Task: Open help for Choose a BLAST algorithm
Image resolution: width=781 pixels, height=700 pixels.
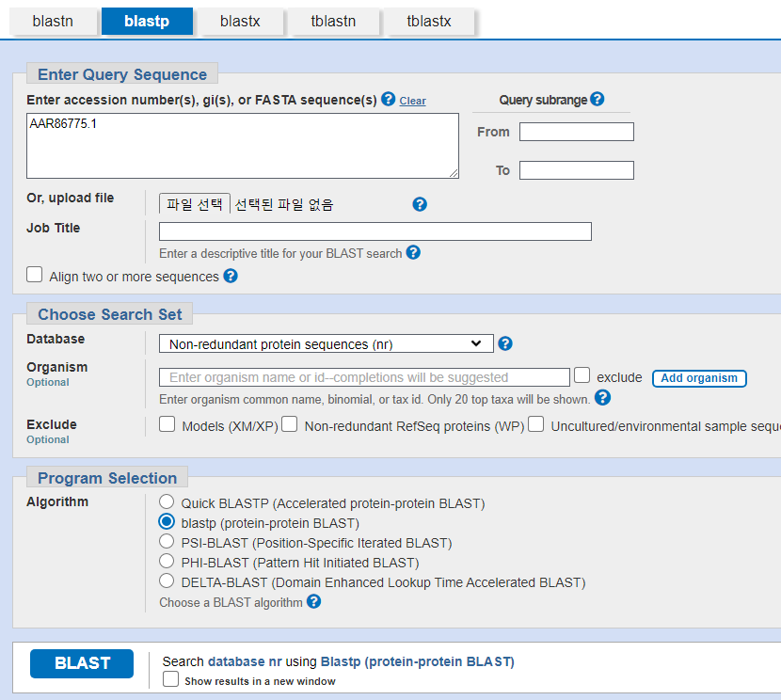Action: [313, 601]
